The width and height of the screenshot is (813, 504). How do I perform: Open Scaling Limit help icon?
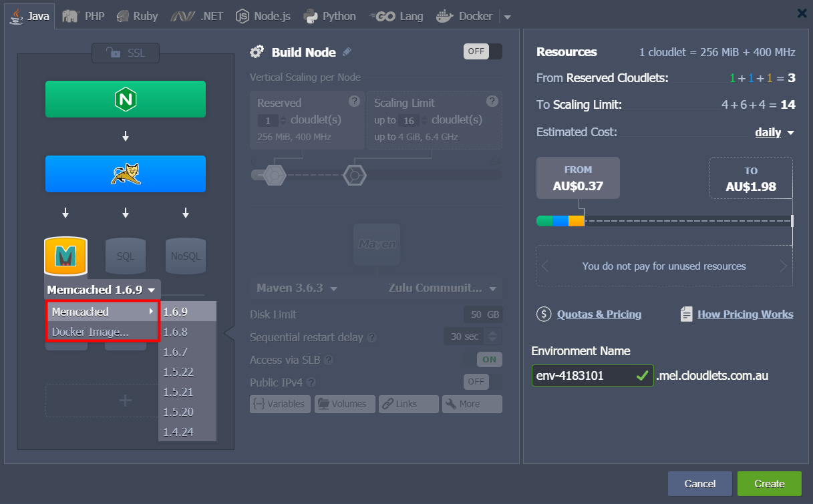click(492, 101)
